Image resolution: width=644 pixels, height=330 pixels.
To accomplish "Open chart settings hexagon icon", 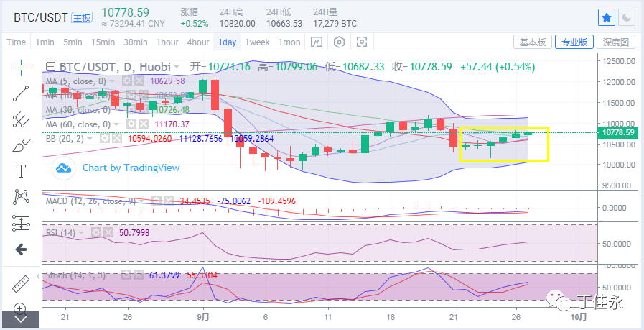I will pos(339,42).
